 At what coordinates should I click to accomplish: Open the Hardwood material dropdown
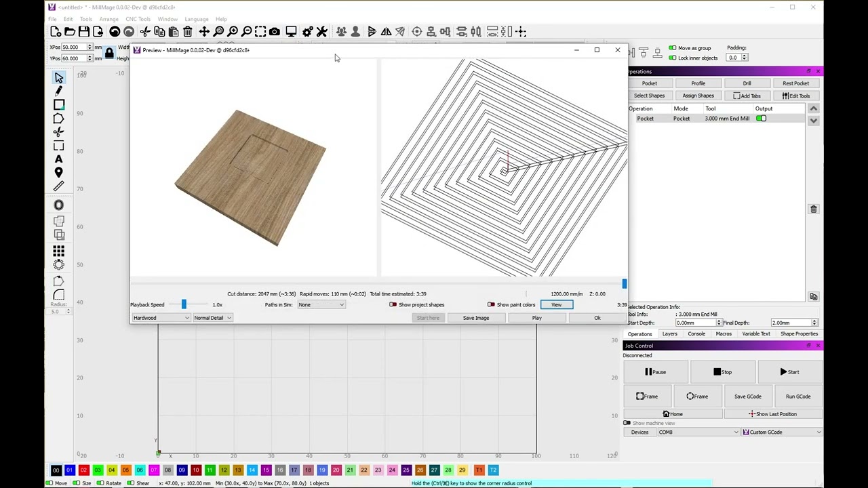161,318
